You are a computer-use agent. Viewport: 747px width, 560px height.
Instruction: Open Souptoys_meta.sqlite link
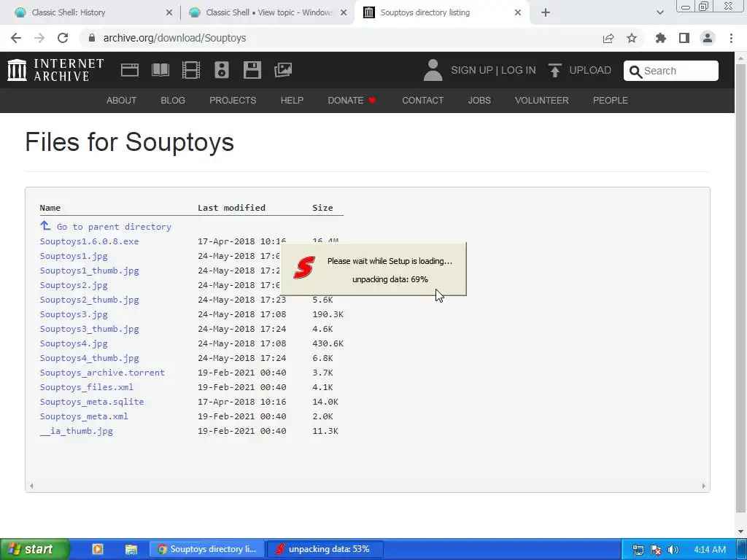tap(91, 402)
